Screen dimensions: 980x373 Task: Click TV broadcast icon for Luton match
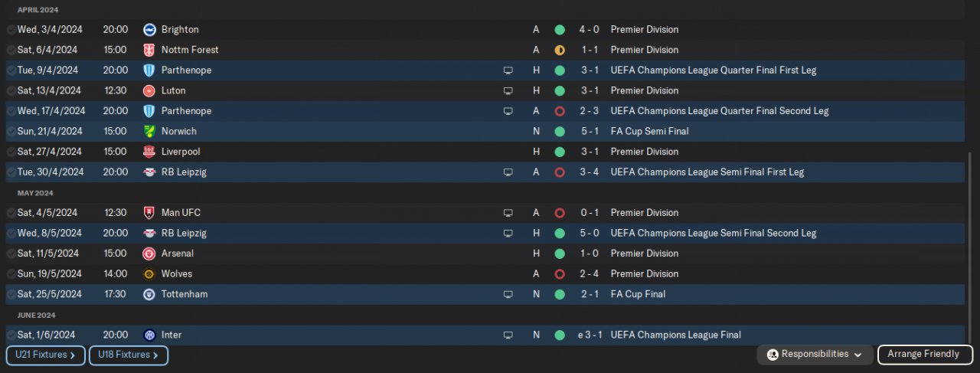508,91
